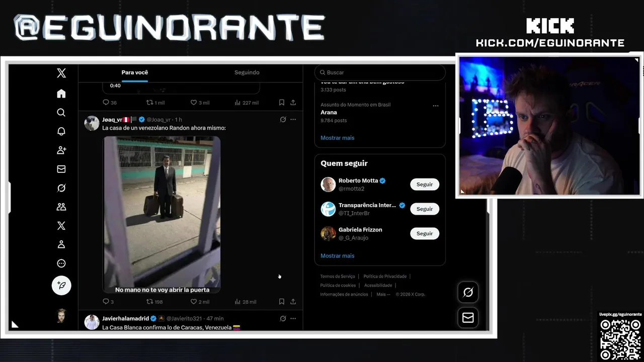Reply icon with 36 on top post

click(x=110, y=103)
